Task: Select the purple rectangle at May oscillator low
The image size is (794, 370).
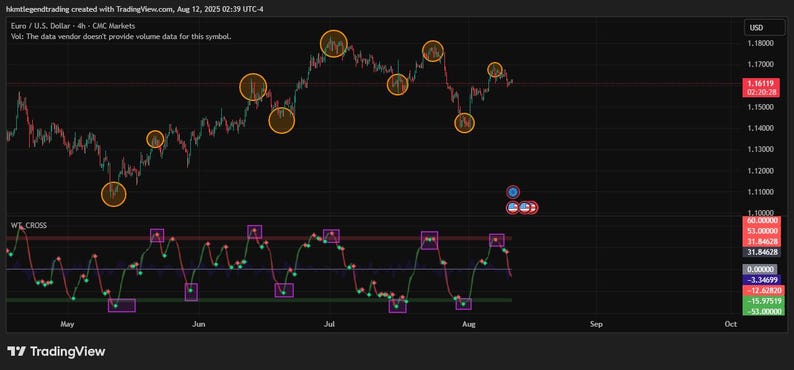Action: coord(122,305)
